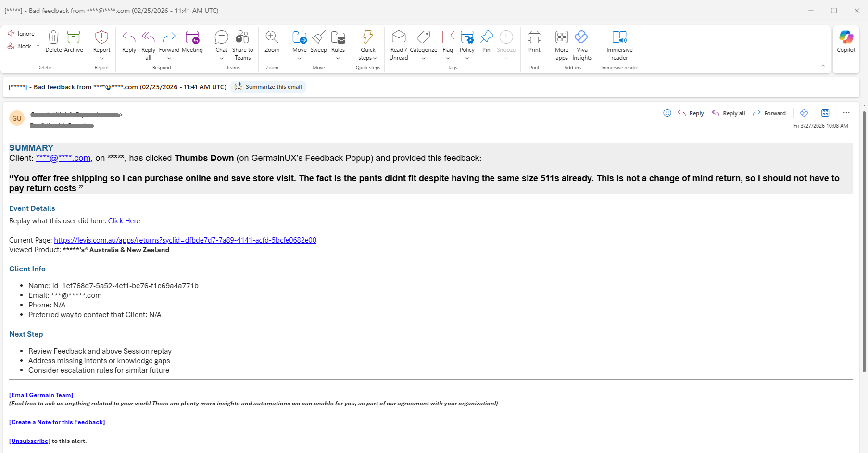The width and height of the screenshot is (868, 453).
Task: Click the Ignore conversation button
Action: (21, 34)
